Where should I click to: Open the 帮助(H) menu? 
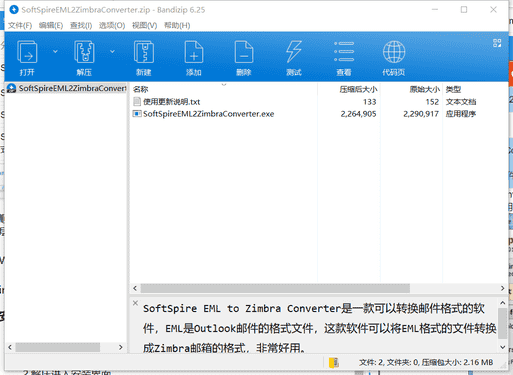pyautogui.click(x=177, y=25)
